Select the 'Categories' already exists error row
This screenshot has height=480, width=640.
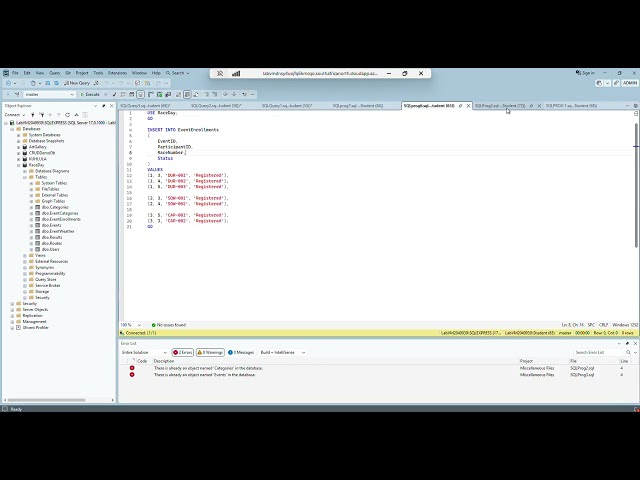(x=378, y=368)
